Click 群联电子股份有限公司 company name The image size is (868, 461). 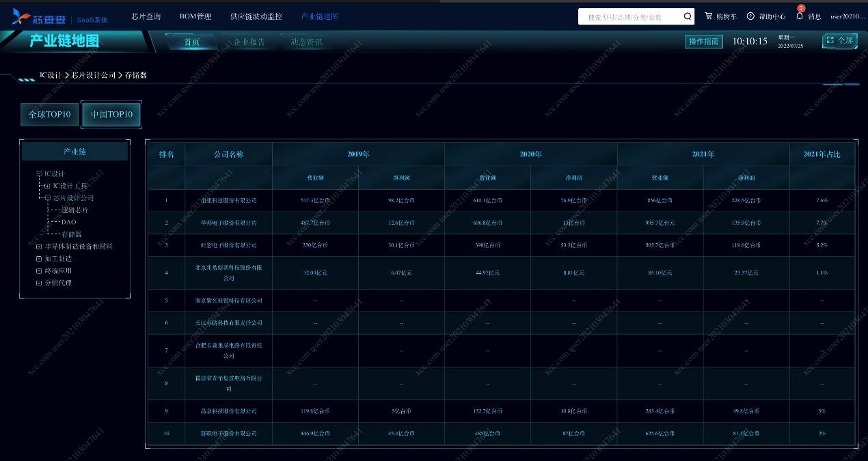[x=228, y=434]
